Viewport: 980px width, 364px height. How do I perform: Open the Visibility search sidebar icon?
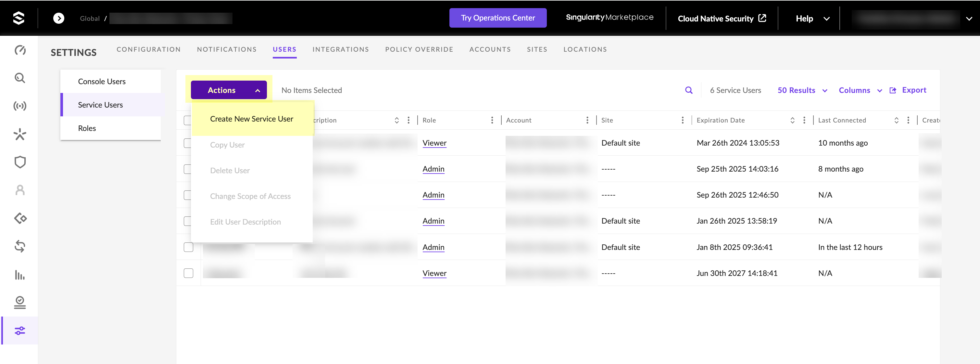(x=20, y=78)
